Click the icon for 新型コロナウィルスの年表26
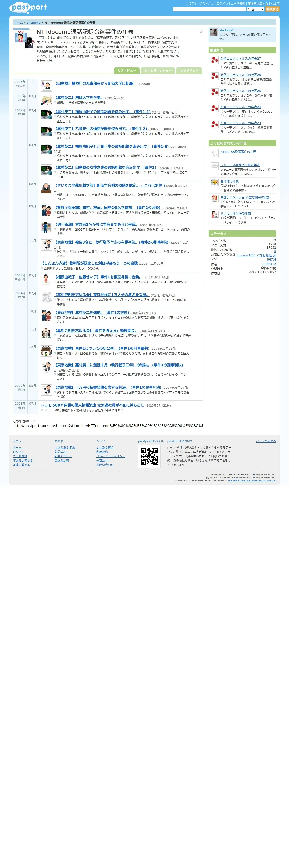Screen dimensions: 289x868 pyautogui.click(x=215, y=76)
